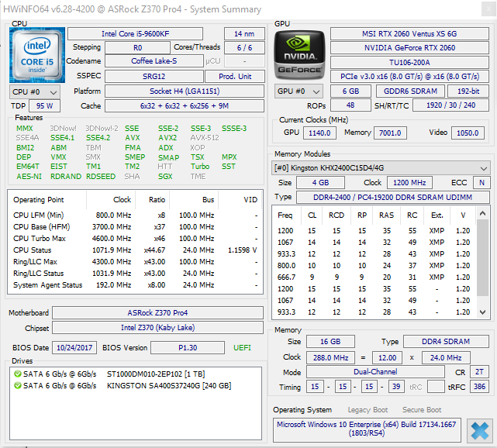Click the CPU Turbo Max row

(x=133, y=238)
